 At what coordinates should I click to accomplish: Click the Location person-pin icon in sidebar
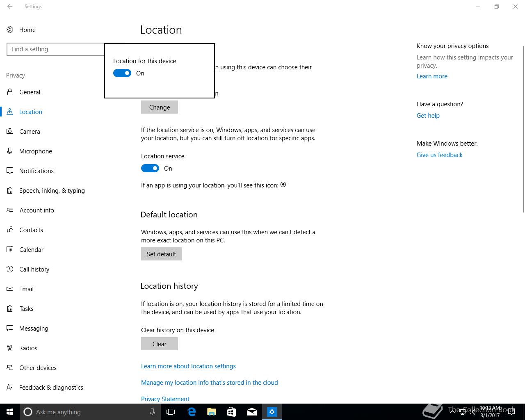pyautogui.click(x=10, y=112)
